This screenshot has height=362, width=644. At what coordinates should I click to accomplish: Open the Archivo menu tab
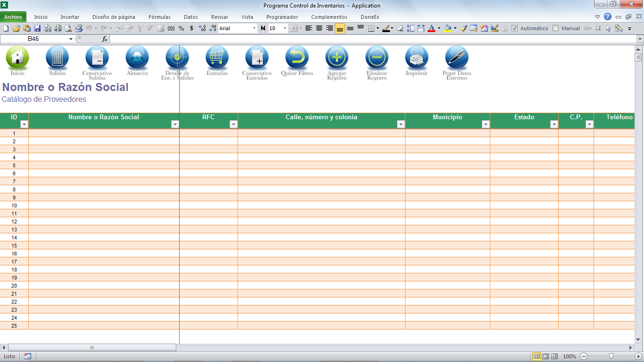click(13, 17)
